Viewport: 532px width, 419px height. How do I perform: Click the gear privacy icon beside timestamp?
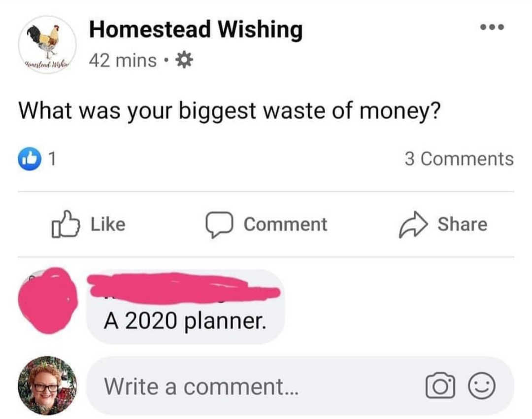[185, 61]
